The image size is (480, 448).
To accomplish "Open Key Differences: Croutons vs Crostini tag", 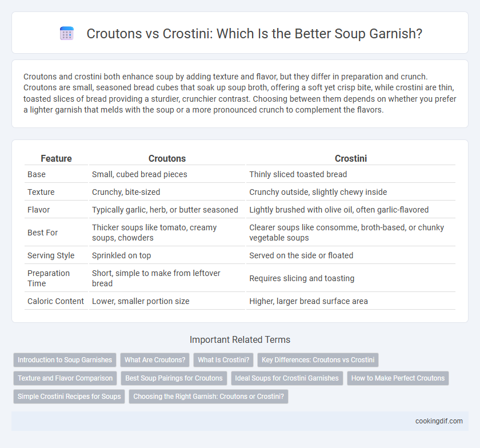I will [318, 360].
